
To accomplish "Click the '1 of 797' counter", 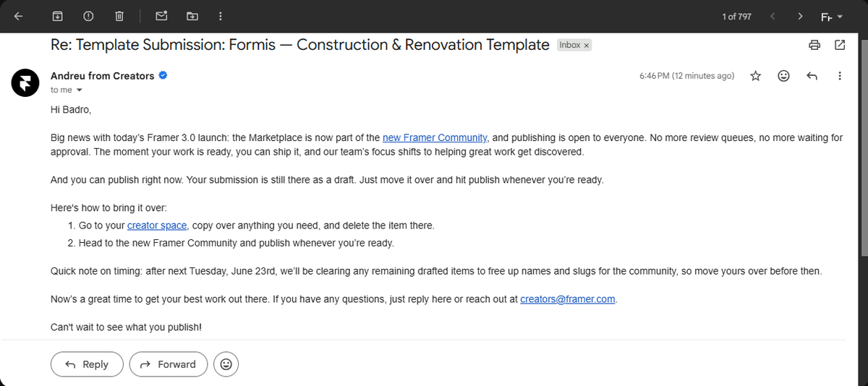I will point(736,16).
